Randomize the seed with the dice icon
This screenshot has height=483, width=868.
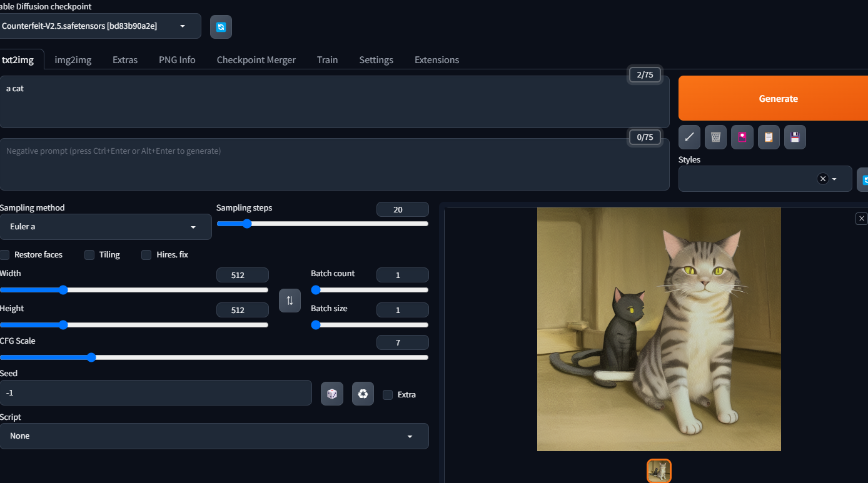tap(332, 394)
